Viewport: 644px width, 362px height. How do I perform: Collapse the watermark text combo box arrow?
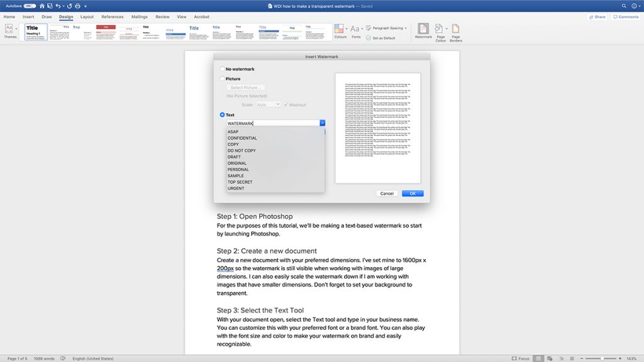(x=322, y=123)
